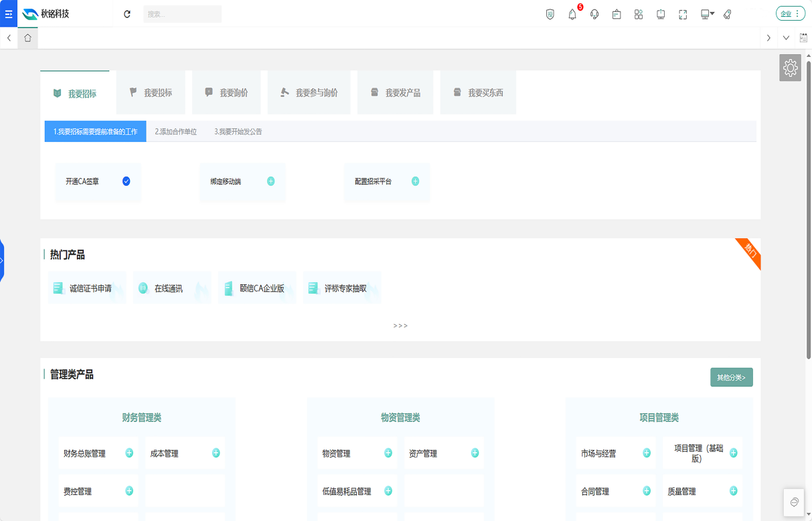Click the four-squares apps grid icon

(x=639, y=14)
